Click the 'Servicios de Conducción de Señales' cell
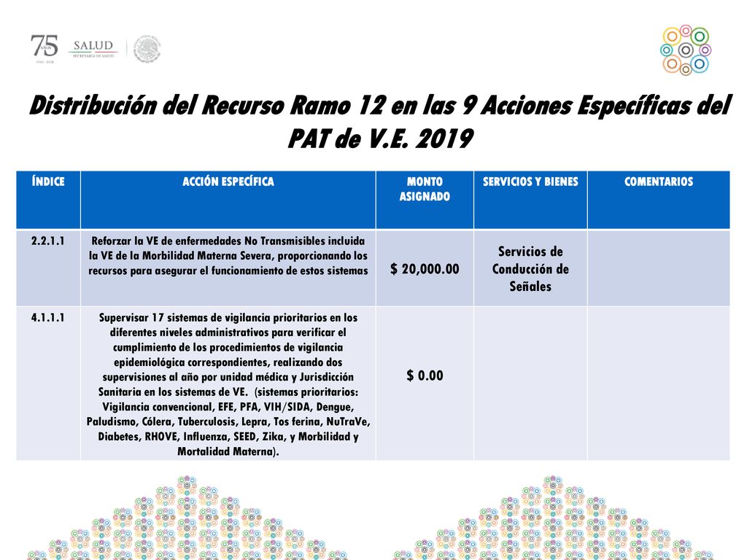Image resolution: width=747 pixels, height=560 pixels. tap(530, 268)
